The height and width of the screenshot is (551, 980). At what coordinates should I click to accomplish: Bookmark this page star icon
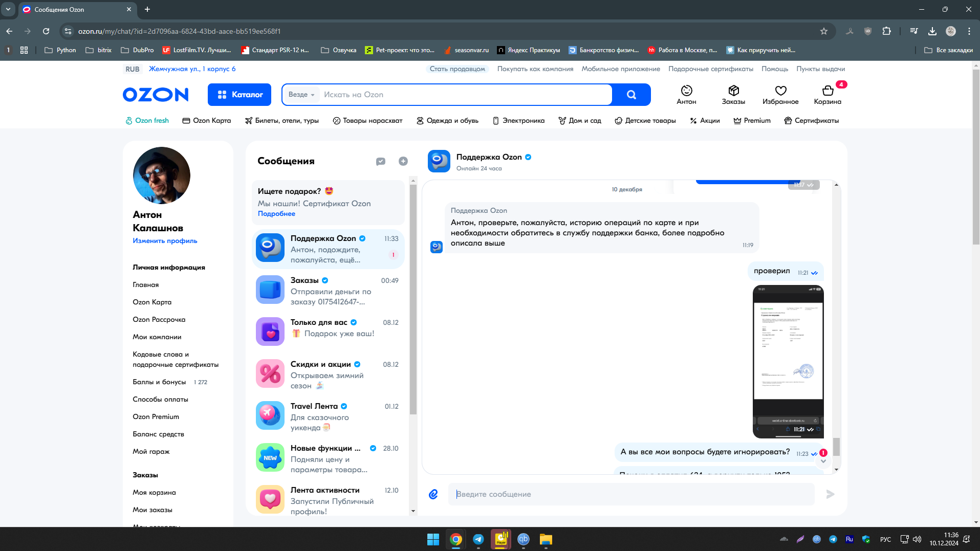coord(824,31)
